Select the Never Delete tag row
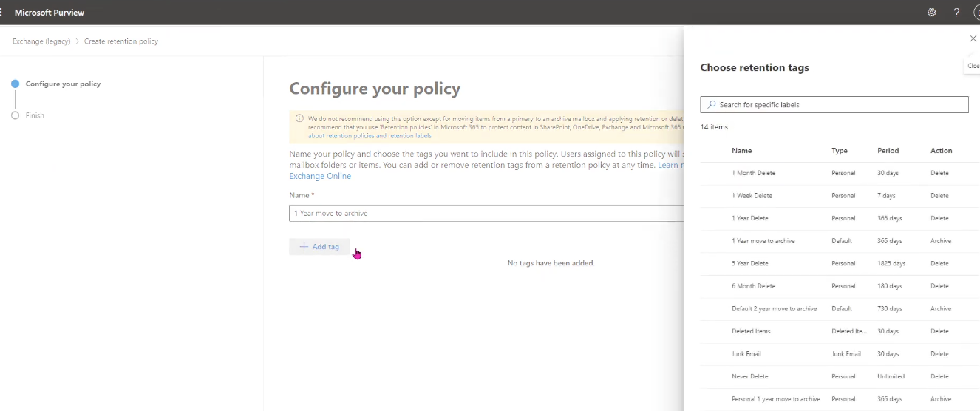Screen dimensions: 980x411 point(749,376)
